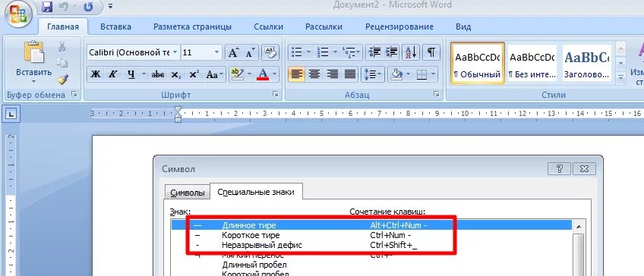Increase paragraph indent
The height and width of the screenshot is (276, 644).
tap(391, 52)
